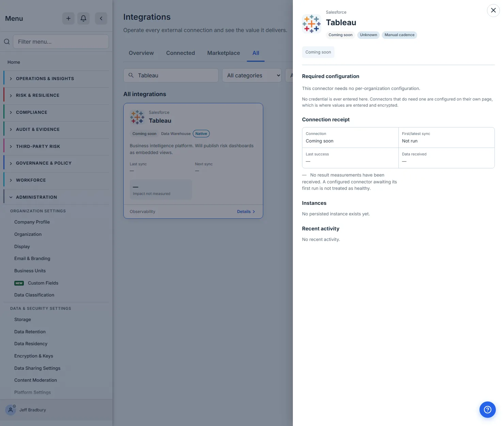This screenshot has height=426, width=504.
Task: Click the Data & Security Settings heading
Action: [41, 308]
